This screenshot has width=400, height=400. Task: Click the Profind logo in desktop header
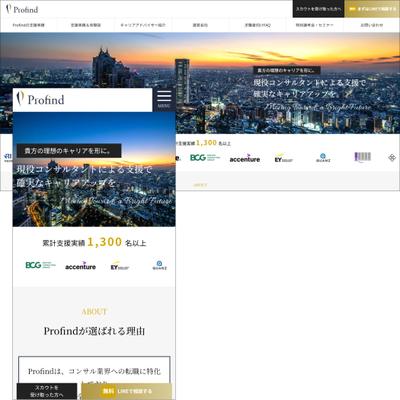pos(22,9)
